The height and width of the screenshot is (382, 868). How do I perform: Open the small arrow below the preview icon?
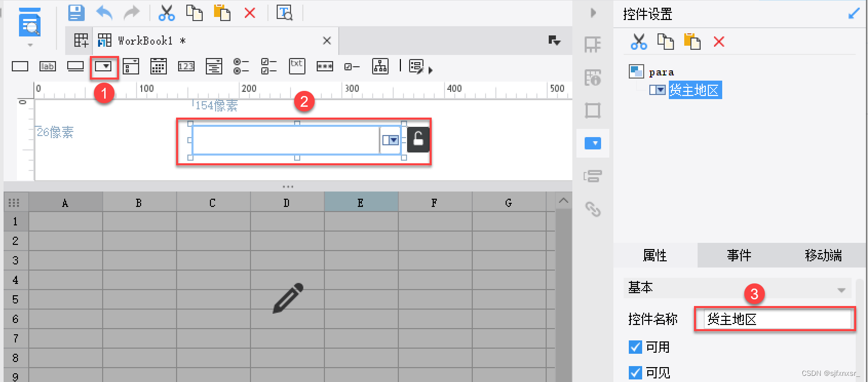pyautogui.click(x=30, y=45)
